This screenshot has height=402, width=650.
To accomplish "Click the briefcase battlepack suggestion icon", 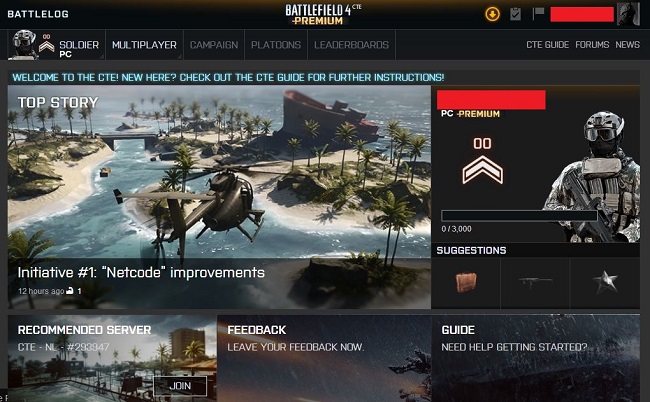I will click(466, 283).
